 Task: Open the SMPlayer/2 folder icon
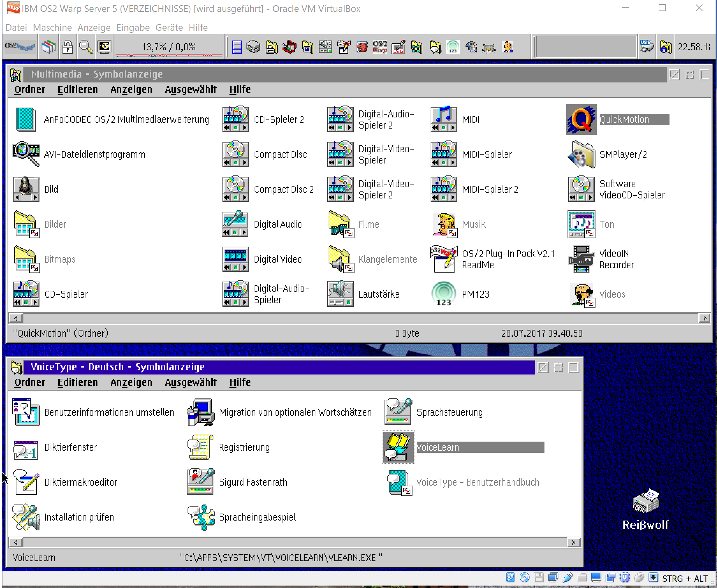click(x=581, y=154)
